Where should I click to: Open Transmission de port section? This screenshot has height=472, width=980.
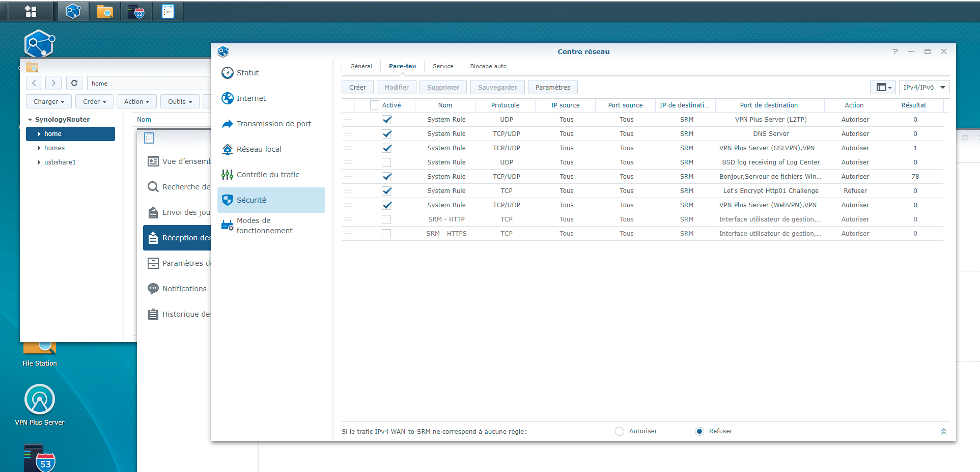[x=273, y=124]
